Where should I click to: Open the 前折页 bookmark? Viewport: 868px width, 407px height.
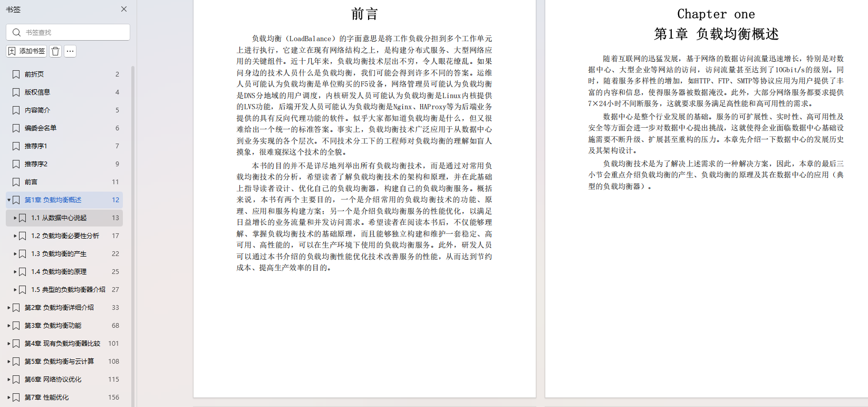(34, 74)
